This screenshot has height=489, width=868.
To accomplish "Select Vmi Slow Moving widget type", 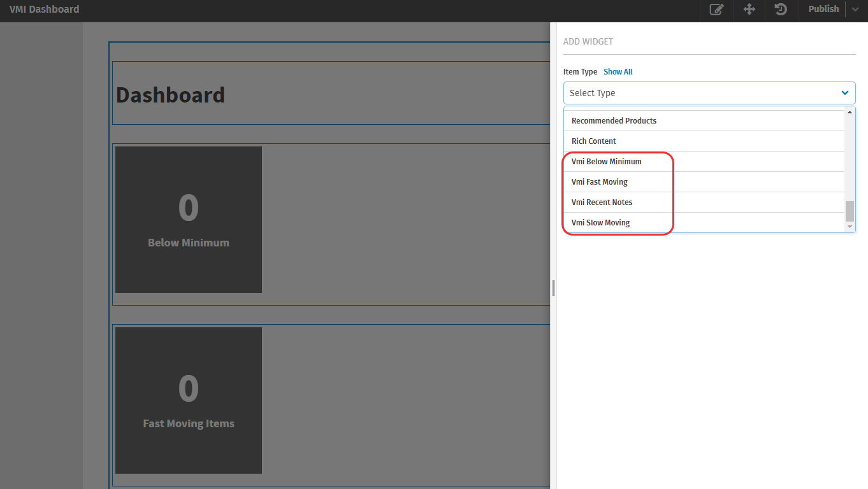I will pyautogui.click(x=704, y=223).
